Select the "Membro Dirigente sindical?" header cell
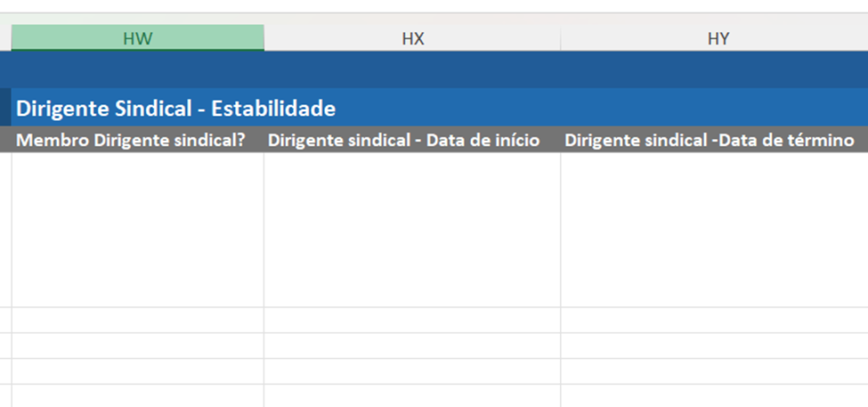 [131, 141]
